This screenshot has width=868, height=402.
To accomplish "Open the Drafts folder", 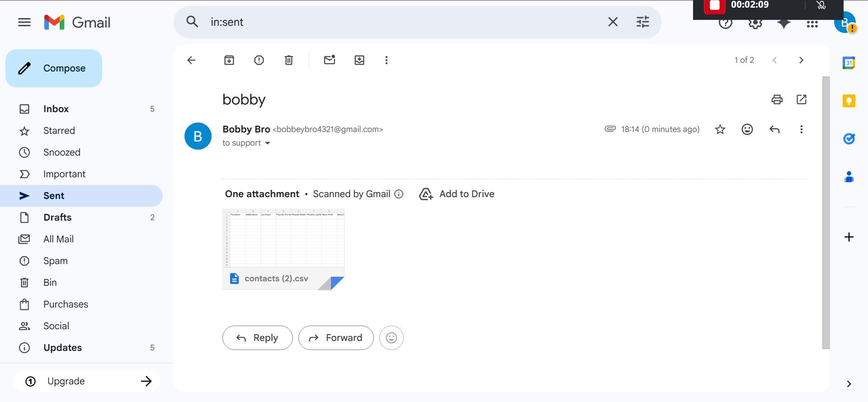I will tap(81, 218).
